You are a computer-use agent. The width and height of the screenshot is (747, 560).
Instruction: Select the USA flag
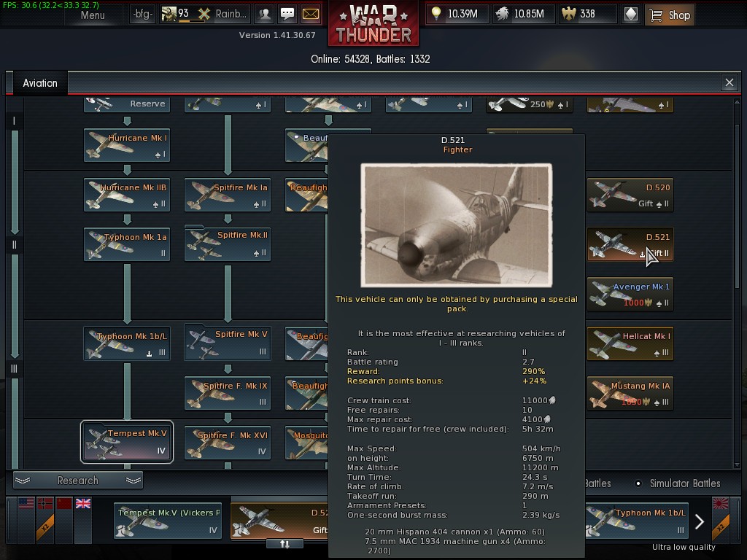[x=26, y=503]
